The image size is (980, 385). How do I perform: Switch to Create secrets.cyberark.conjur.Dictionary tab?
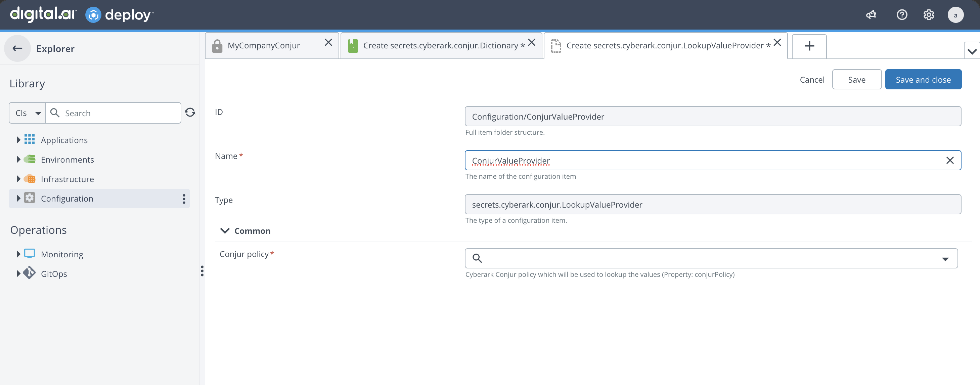coord(441,46)
